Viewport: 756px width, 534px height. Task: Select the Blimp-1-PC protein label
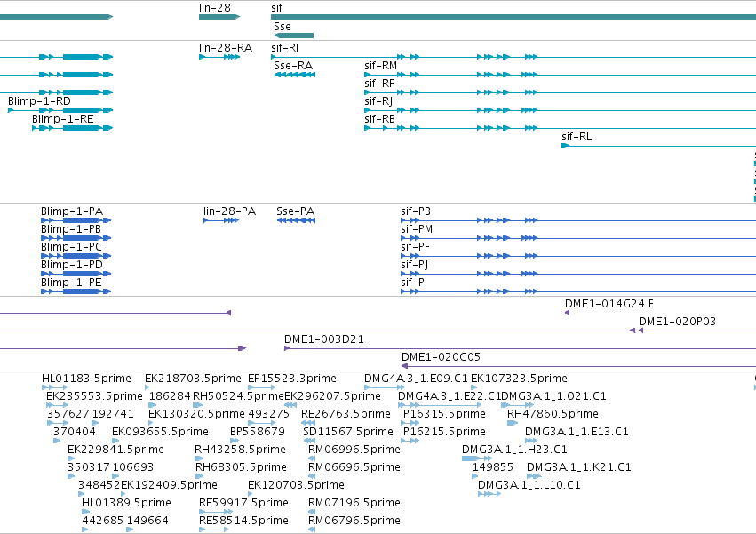click(71, 246)
